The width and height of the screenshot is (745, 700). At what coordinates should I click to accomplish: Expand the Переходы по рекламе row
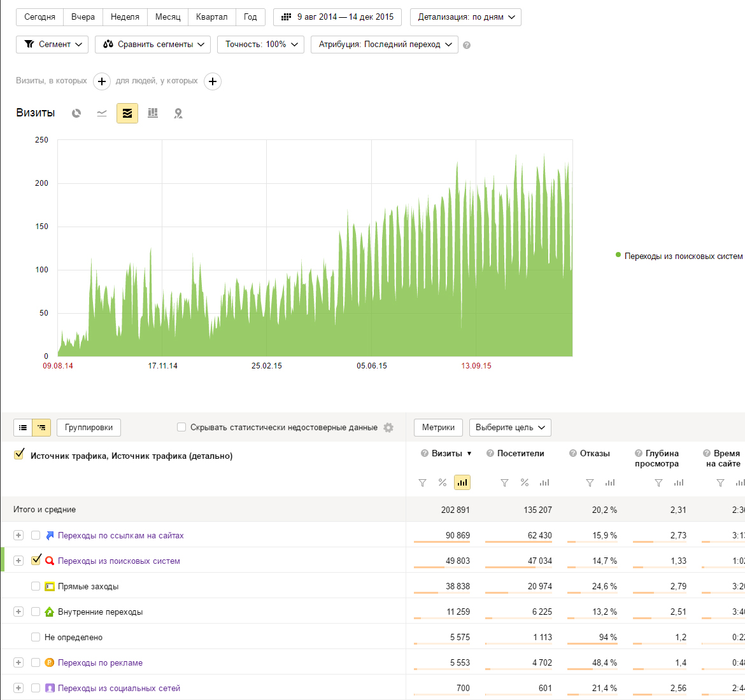point(18,662)
